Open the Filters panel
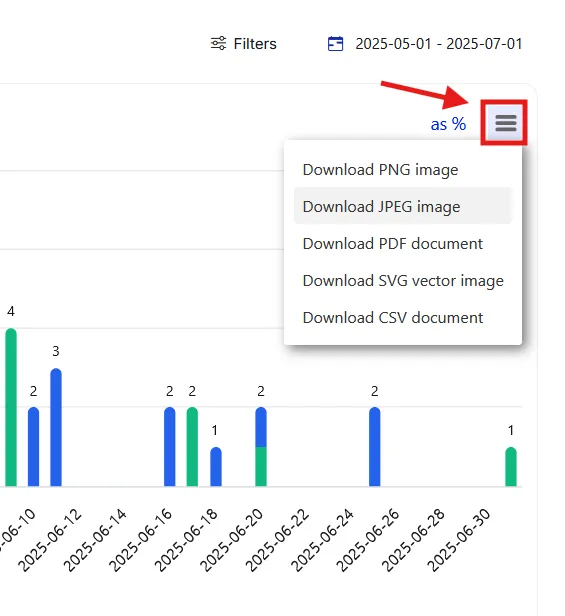The height and width of the screenshot is (616, 565). (244, 43)
